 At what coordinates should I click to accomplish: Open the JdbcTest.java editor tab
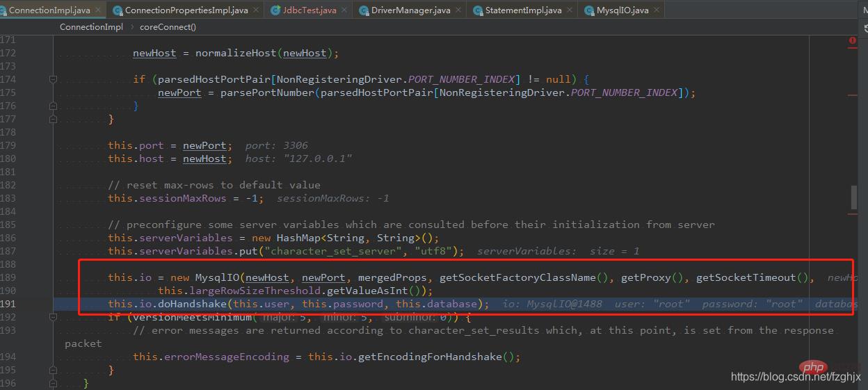click(x=310, y=10)
